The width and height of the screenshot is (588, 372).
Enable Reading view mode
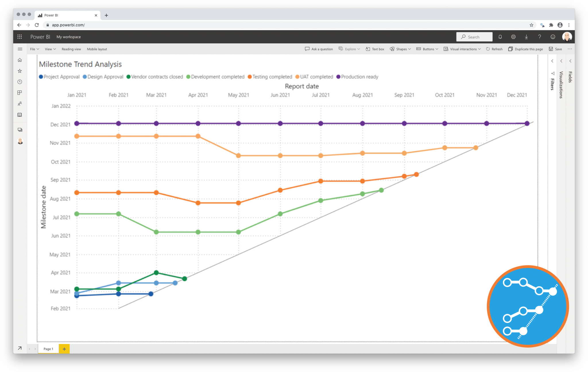71,49
